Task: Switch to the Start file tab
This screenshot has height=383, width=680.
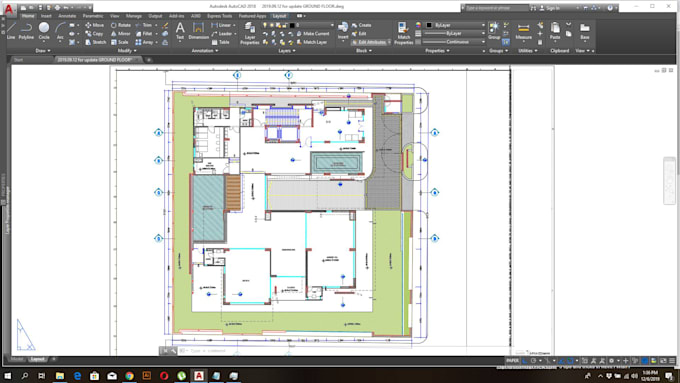Action: [x=18, y=60]
